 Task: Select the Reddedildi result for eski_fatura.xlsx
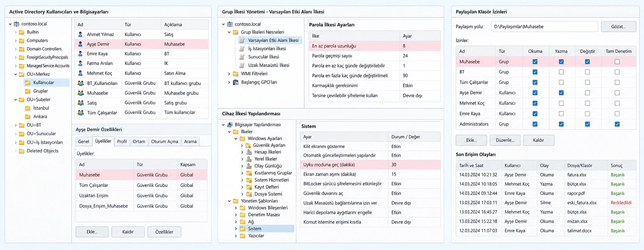621,203
